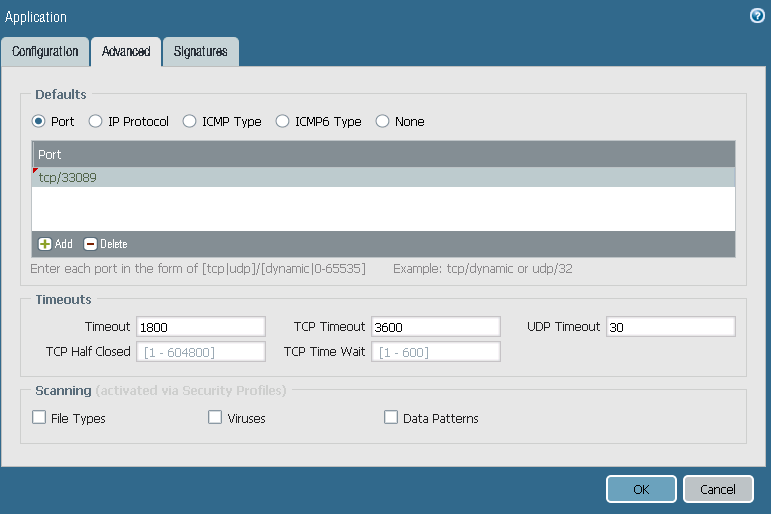
Task: Choose the IP Protocol radio option
Action: tap(96, 121)
